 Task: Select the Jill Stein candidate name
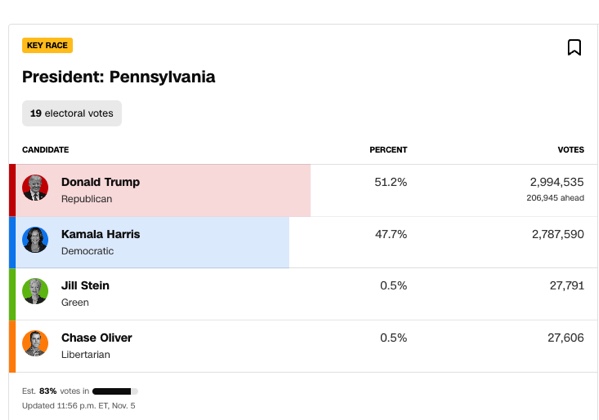[85, 285]
